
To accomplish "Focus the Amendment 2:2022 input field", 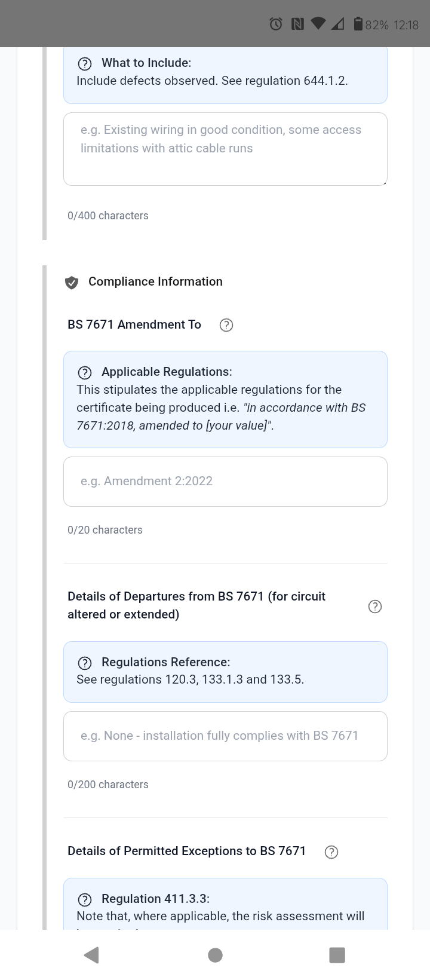I will pos(225,482).
